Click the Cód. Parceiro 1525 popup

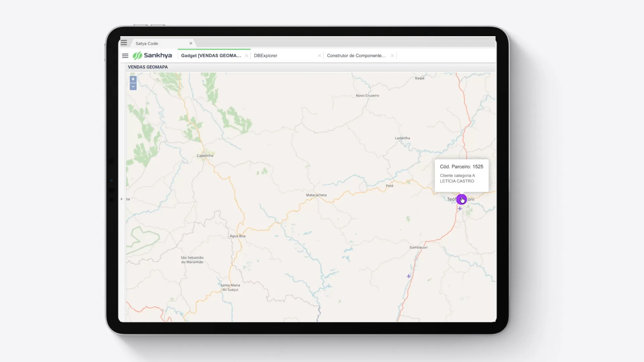462,176
